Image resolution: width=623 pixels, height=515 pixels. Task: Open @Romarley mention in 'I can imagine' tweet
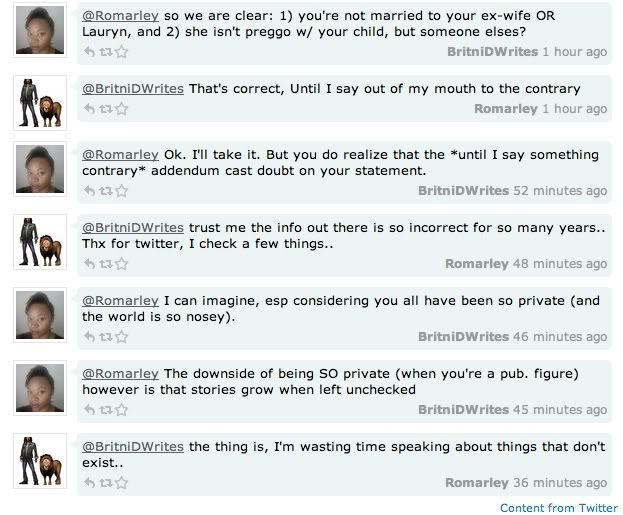point(120,301)
